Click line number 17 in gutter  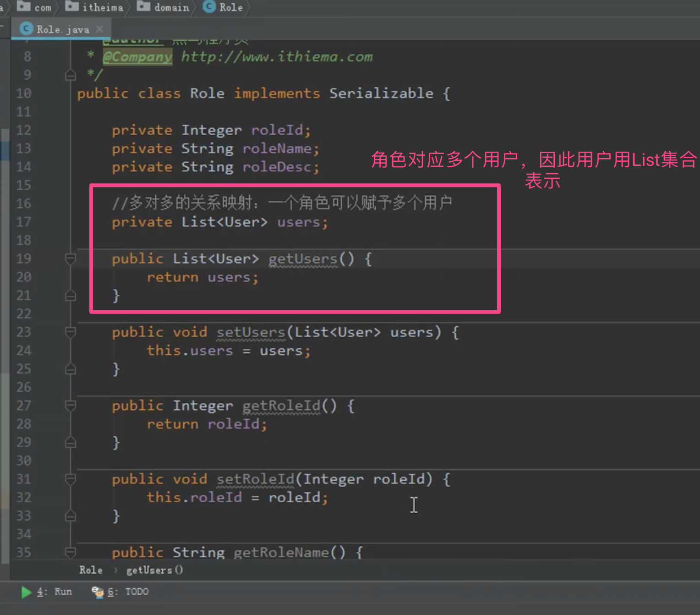point(24,222)
